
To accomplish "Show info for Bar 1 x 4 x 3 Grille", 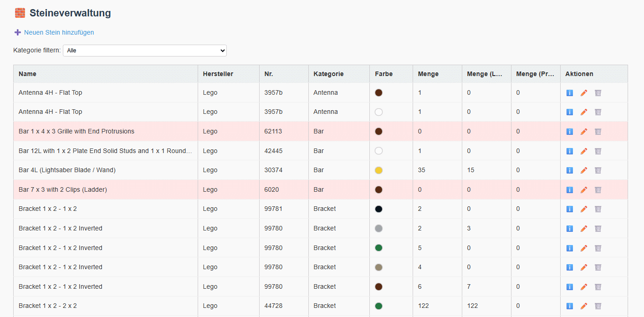I will pyautogui.click(x=569, y=132).
